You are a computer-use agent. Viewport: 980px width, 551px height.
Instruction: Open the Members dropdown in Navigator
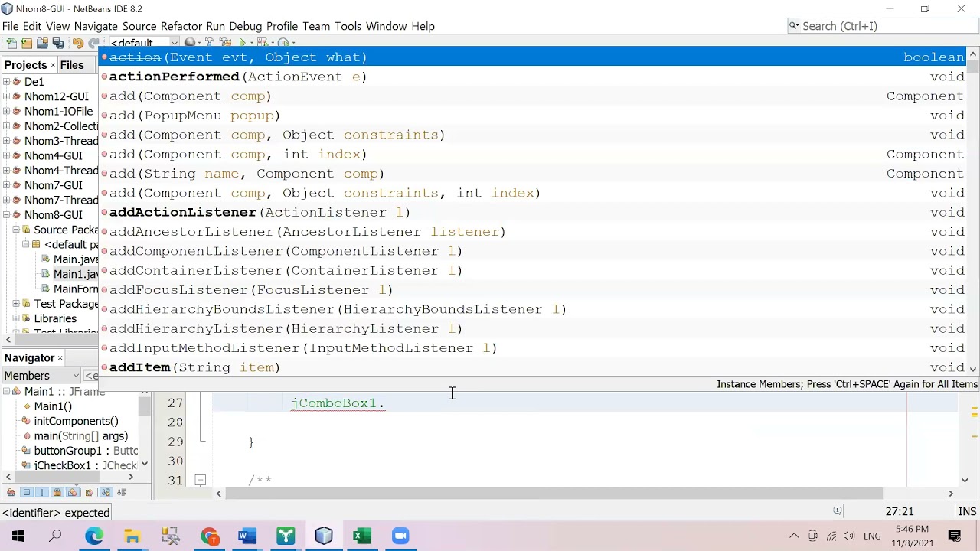pos(41,376)
